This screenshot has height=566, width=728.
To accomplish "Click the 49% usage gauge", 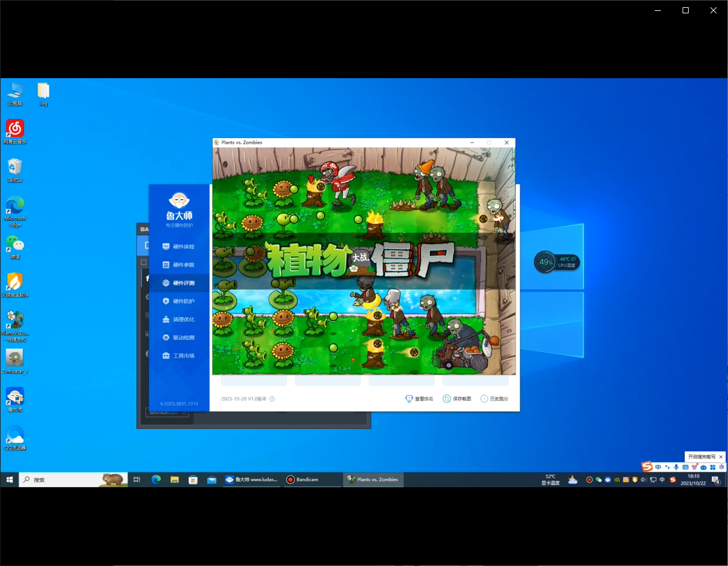I will click(x=546, y=262).
